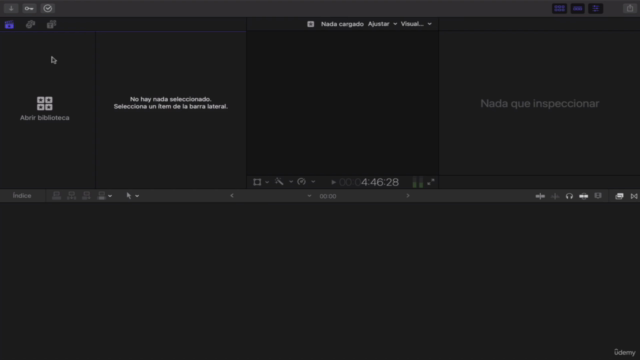Show the Effects browser icon

[619, 196]
